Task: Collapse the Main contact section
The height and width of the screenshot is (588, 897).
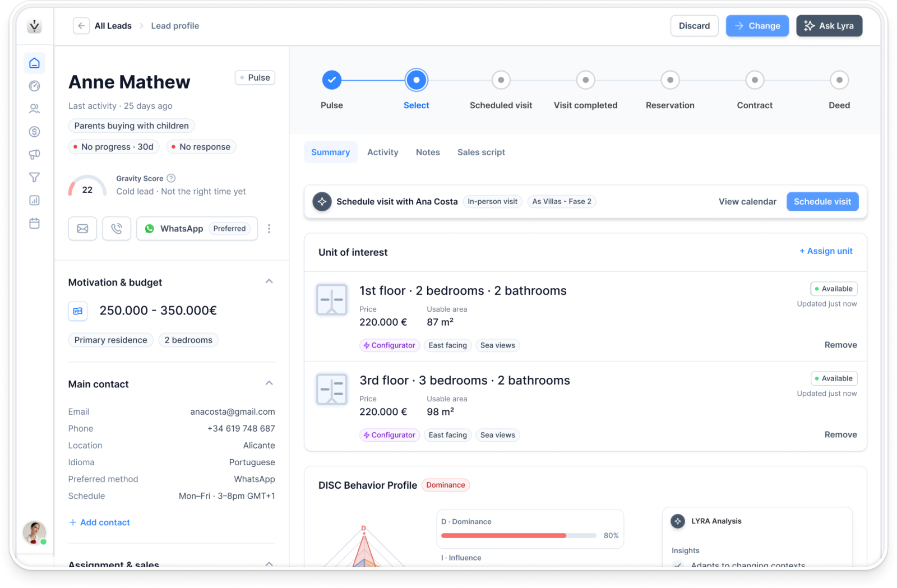Action: click(269, 383)
